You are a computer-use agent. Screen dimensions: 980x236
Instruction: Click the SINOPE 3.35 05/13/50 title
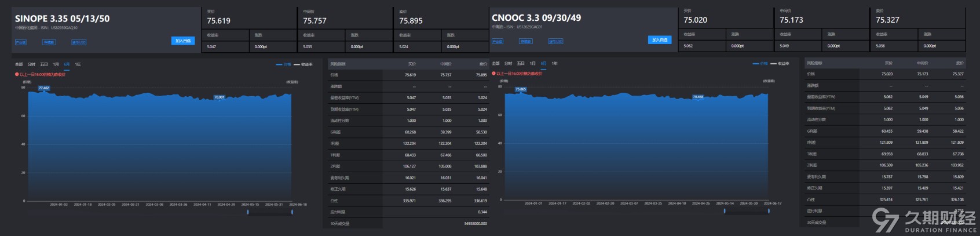[x=63, y=19]
